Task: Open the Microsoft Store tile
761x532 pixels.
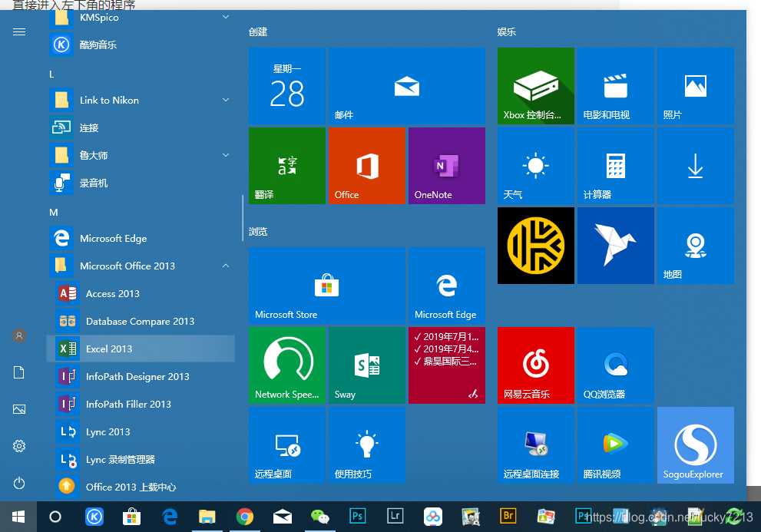Action: point(327,286)
